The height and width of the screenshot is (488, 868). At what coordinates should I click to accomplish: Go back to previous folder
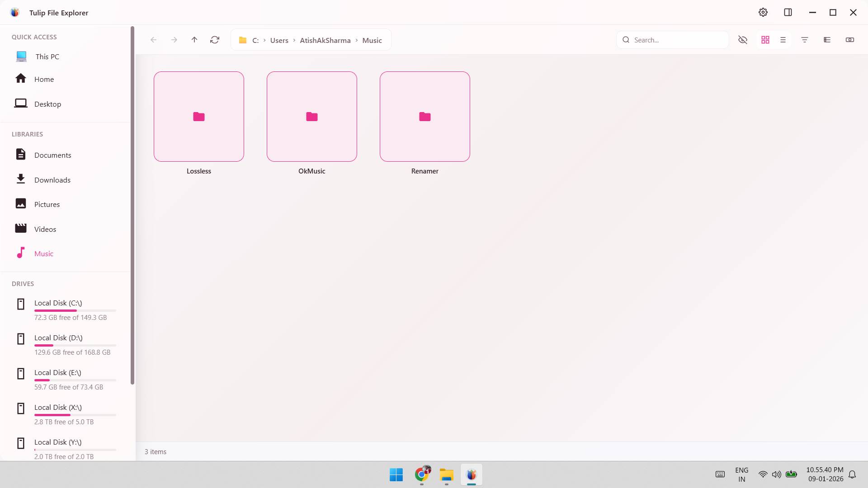pos(154,40)
